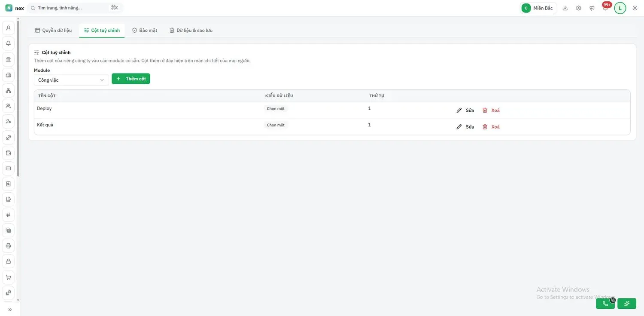Open the Module dropdown showing Công việc
This screenshot has height=316, width=644.
(x=71, y=80)
